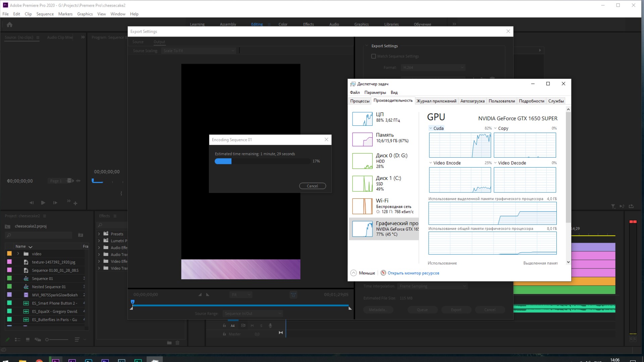
Task: Select the Графический процессор GPU item
Action: click(x=384, y=229)
